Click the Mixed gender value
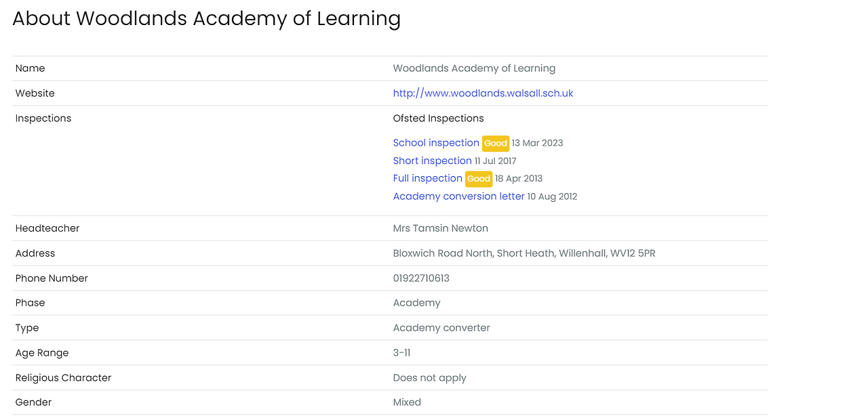868x416 pixels. point(407,402)
